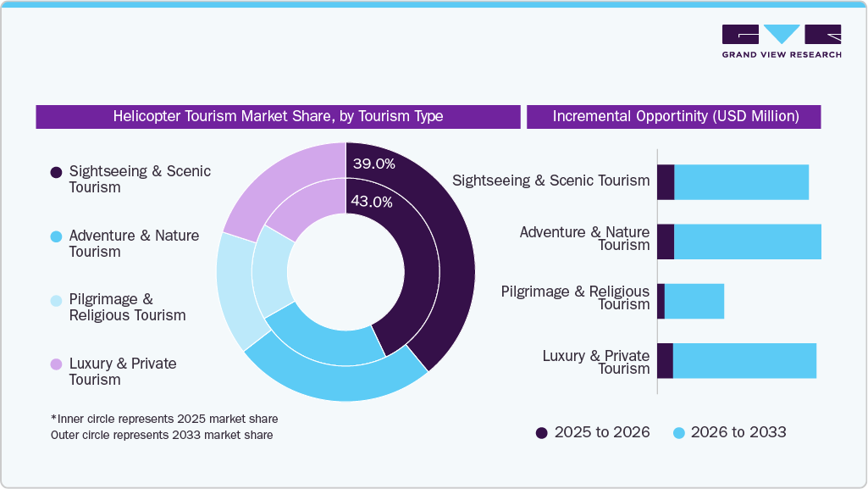Click the outer bright blue Adventure donut slice

point(338,382)
